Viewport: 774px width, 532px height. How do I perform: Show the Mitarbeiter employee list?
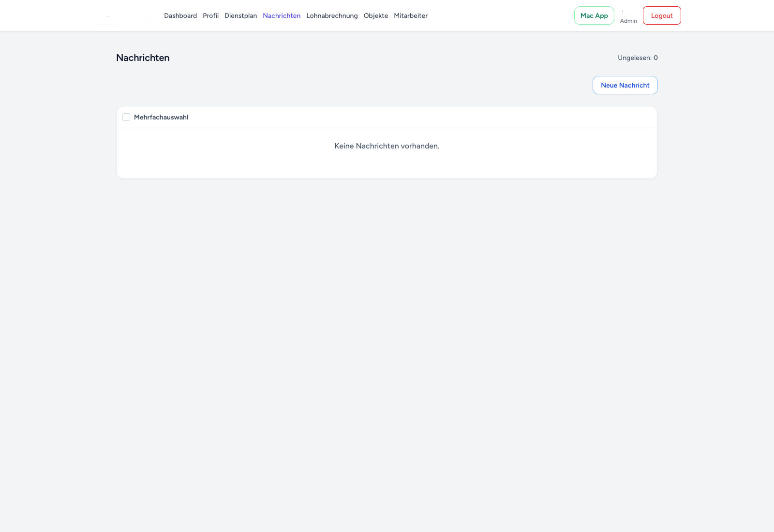click(x=410, y=15)
